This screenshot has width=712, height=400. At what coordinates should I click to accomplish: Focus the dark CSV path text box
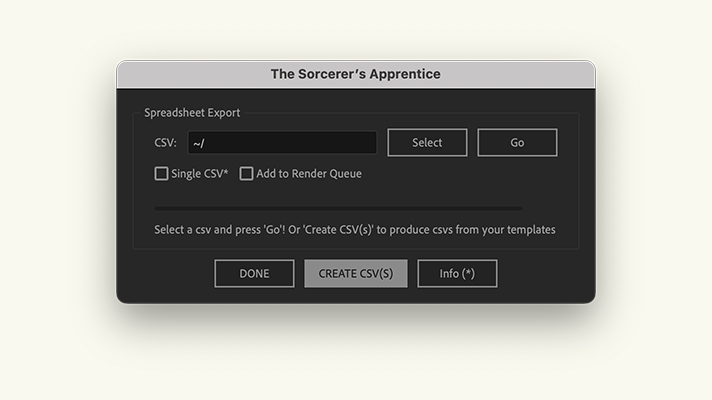282,143
